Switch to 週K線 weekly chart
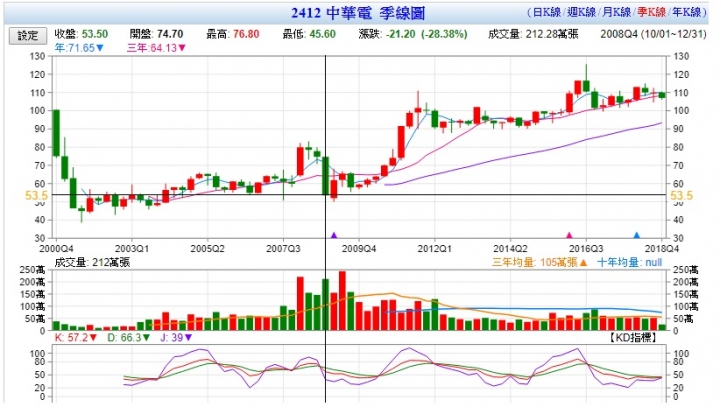720x407 pixels. click(x=581, y=12)
